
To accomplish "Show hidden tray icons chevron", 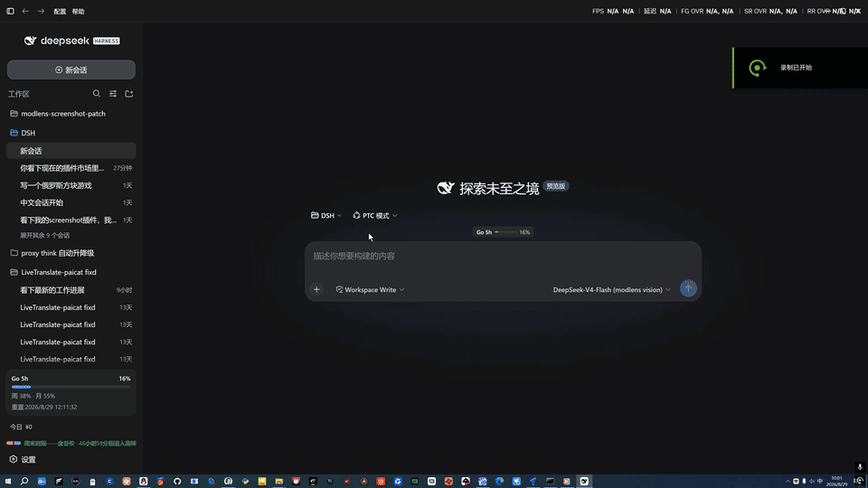I will click(x=788, y=482).
